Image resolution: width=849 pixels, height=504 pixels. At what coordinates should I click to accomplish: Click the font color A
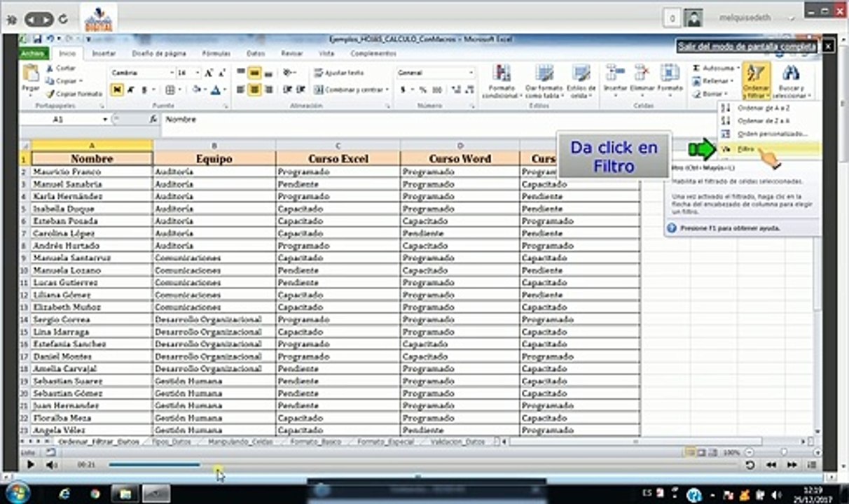[x=215, y=90]
